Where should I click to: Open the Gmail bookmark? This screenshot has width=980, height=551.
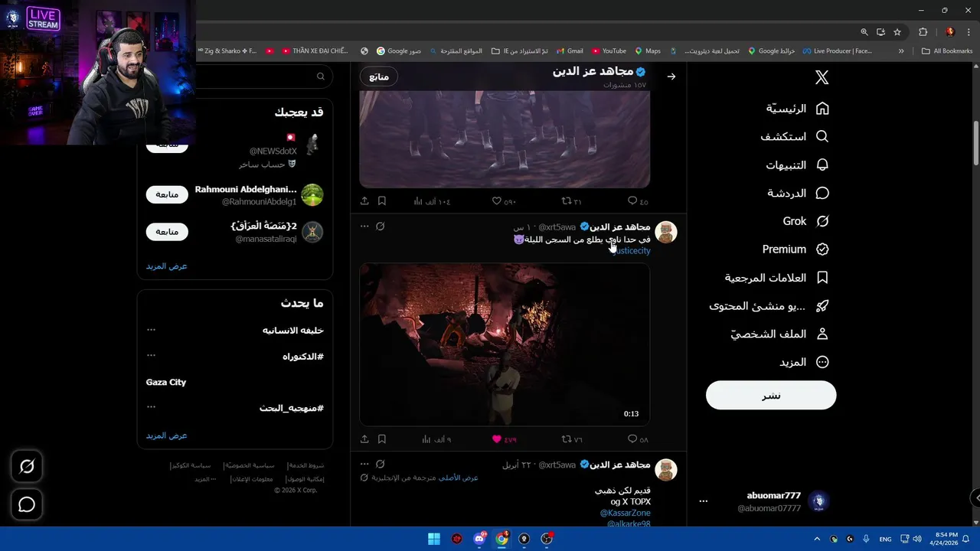pyautogui.click(x=570, y=51)
